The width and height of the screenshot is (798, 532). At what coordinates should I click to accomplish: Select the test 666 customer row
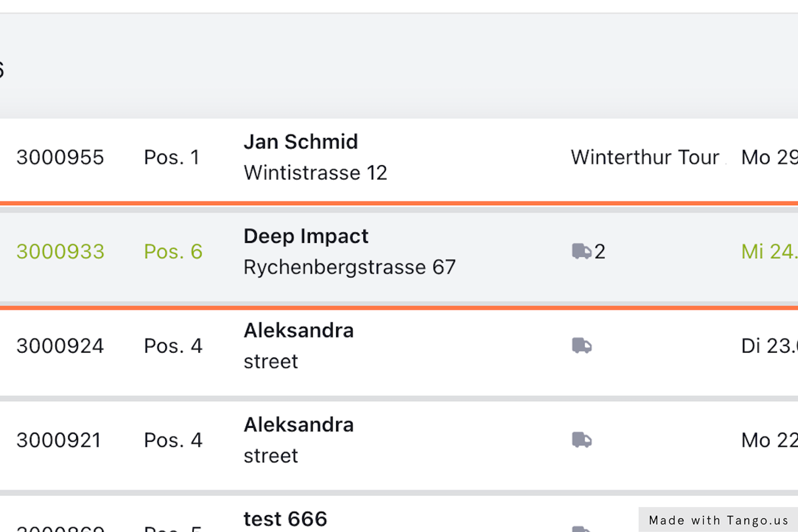coord(285,519)
